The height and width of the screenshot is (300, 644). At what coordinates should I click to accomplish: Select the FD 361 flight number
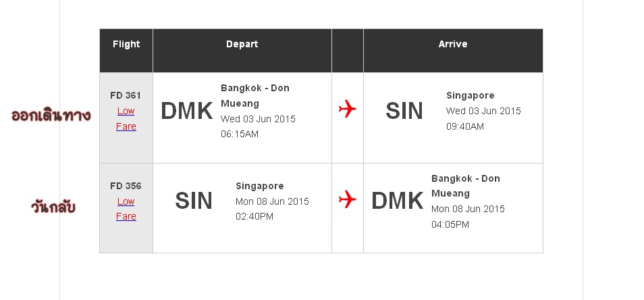pos(126,95)
